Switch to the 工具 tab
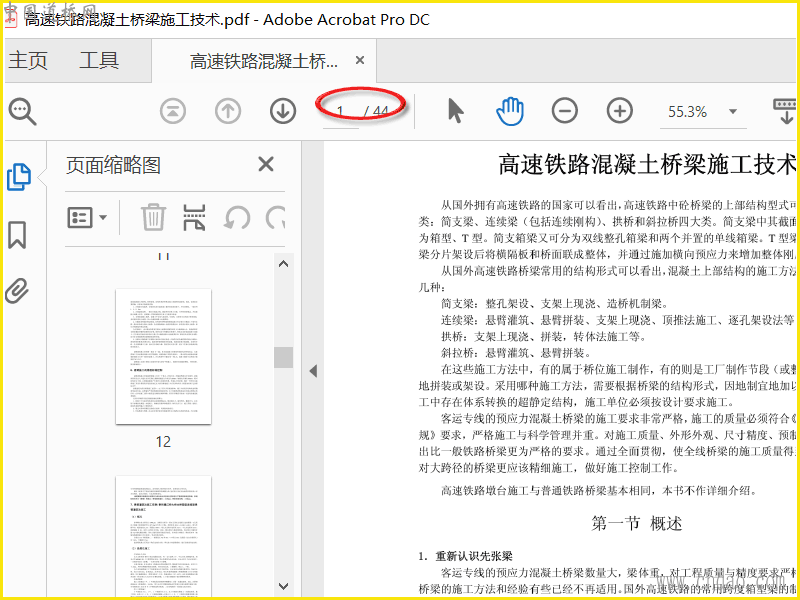Screen dimensions: 800x600 pos(99,60)
